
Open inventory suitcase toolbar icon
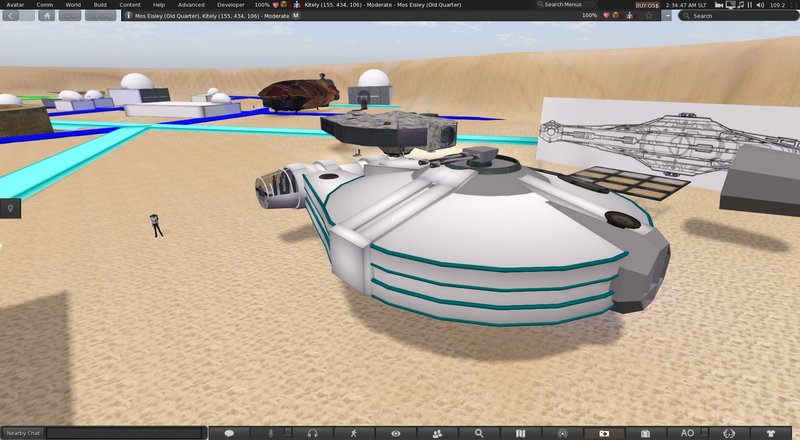click(645, 433)
